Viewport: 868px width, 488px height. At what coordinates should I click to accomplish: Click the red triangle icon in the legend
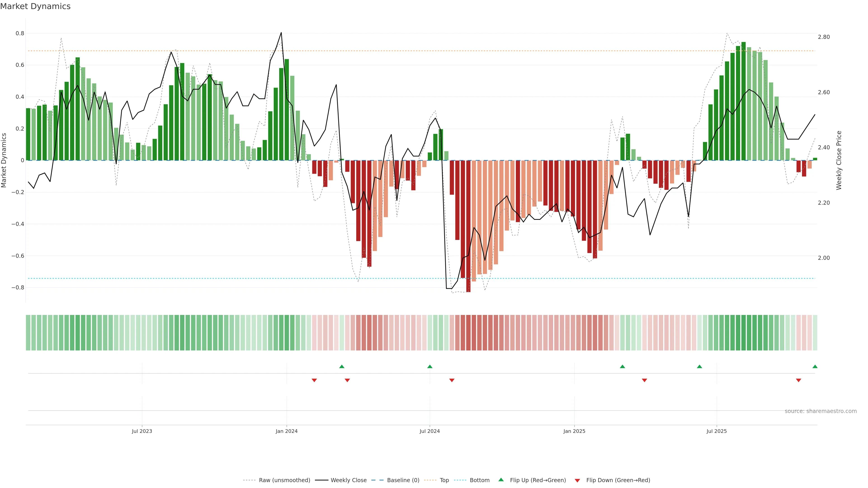point(577,480)
